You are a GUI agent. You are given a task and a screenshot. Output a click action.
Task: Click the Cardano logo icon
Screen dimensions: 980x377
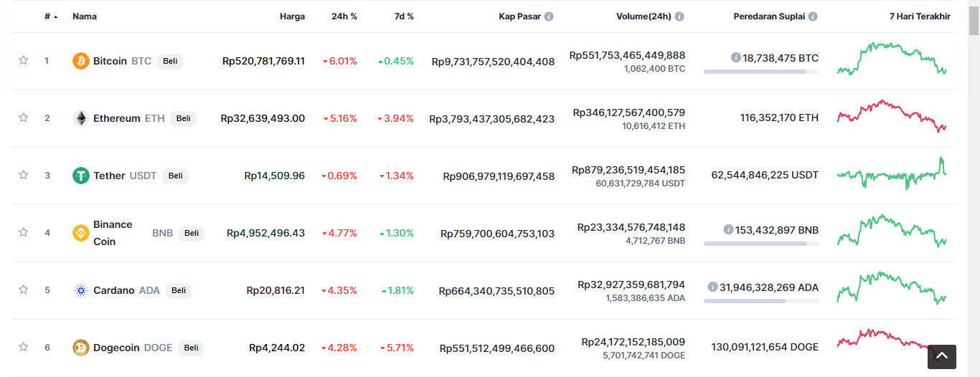81,290
